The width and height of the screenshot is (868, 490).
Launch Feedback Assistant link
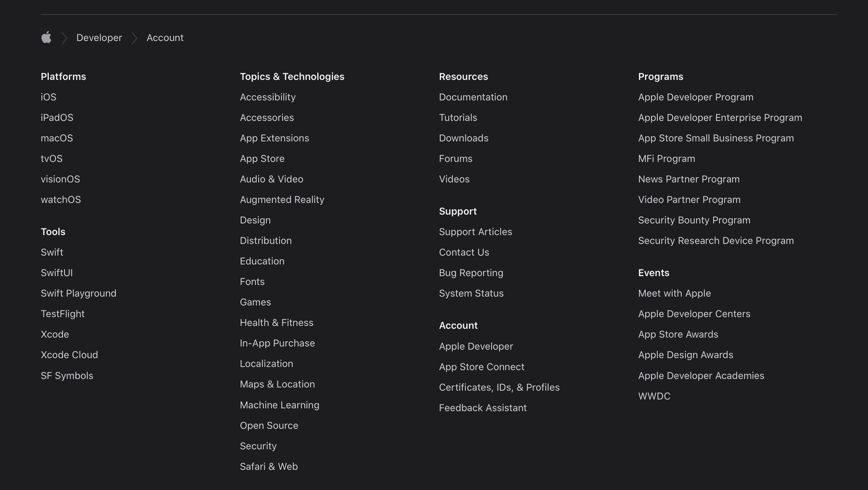tap(483, 408)
